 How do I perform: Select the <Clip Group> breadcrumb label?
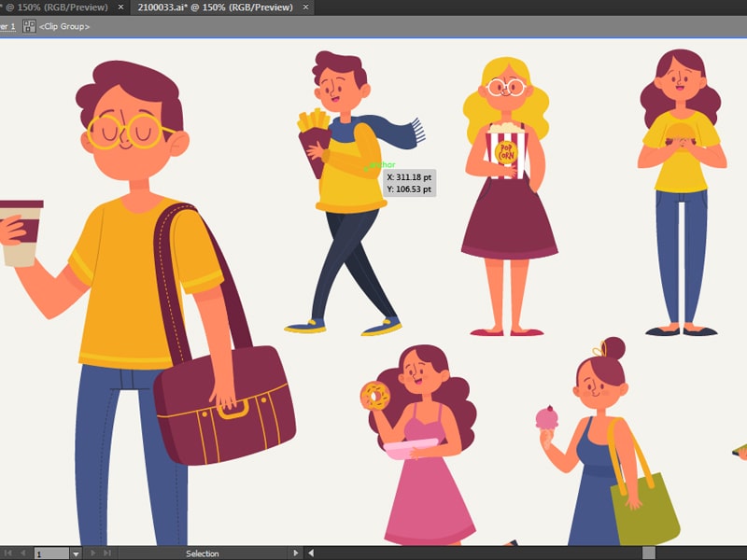click(64, 26)
